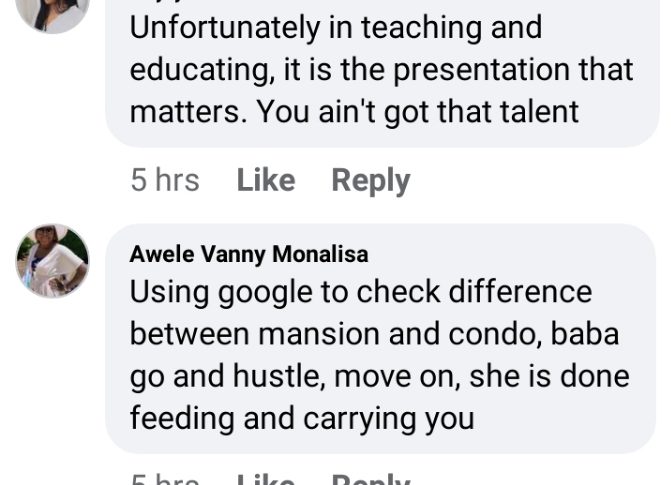Click the 5 hrs timestamp under first comment

click(165, 180)
